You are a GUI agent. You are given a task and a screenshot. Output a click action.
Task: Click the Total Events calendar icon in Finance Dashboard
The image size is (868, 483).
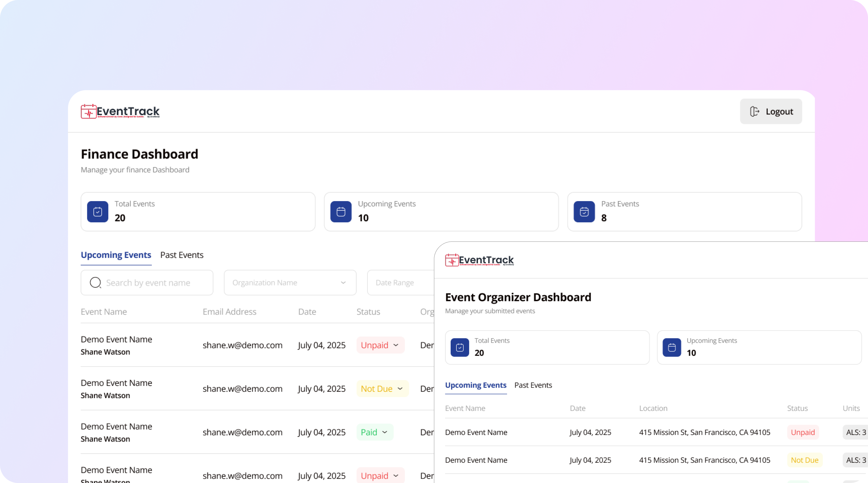98,212
